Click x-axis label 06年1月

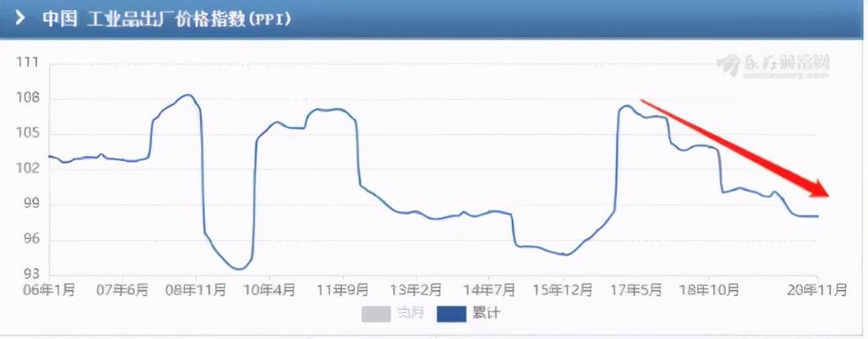(49, 289)
